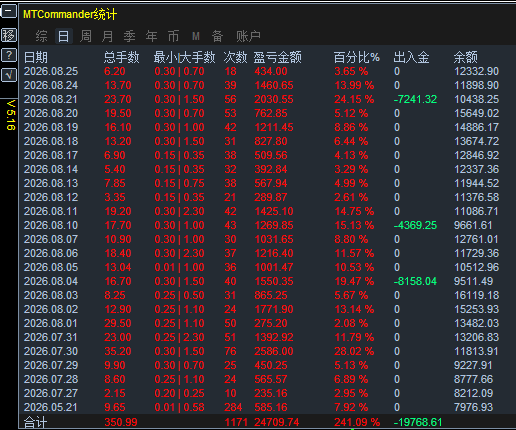516x430 pixels.
Task: Toggle the checkmark icon in sidebar
Action: [x=9, y=75]
